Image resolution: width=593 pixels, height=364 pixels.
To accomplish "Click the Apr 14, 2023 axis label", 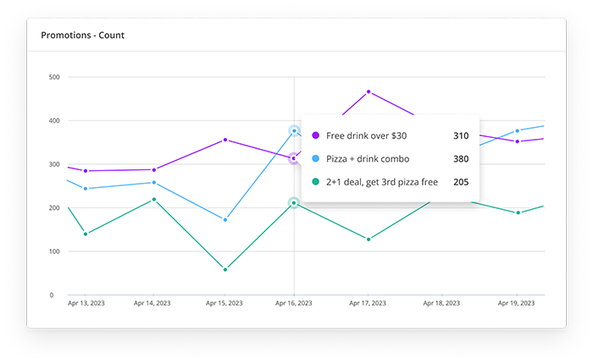I will coord(153,302).
